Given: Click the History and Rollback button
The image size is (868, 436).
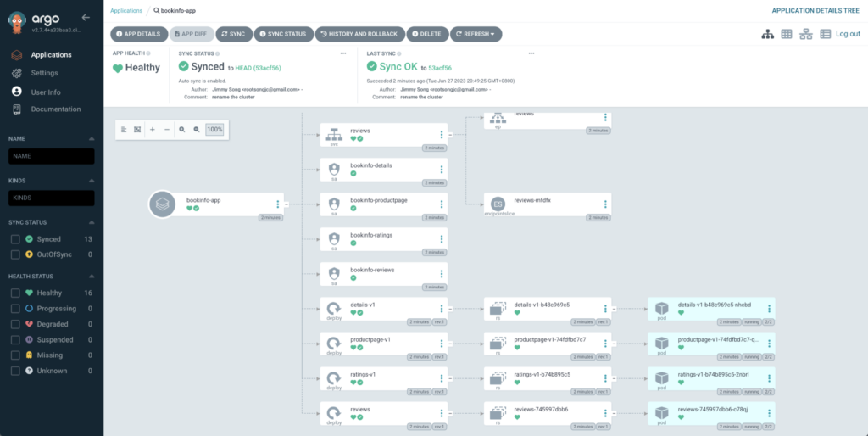Looking at the screenshot, I should click(x=359, y=34).
